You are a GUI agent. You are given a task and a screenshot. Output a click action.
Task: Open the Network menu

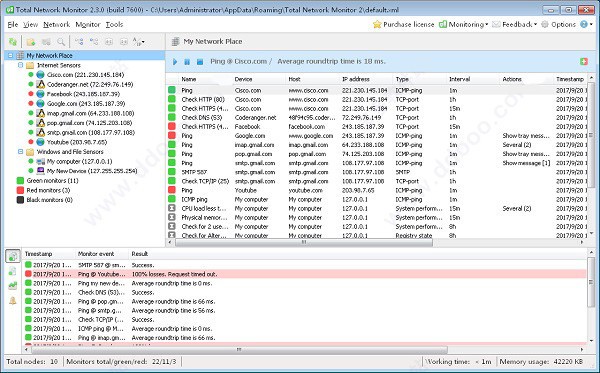point(57,24)
